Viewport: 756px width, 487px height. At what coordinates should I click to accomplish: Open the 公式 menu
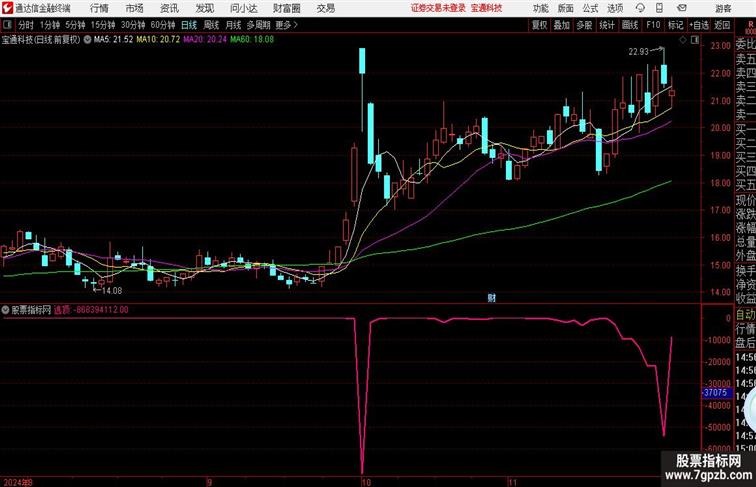click(590, 8)
